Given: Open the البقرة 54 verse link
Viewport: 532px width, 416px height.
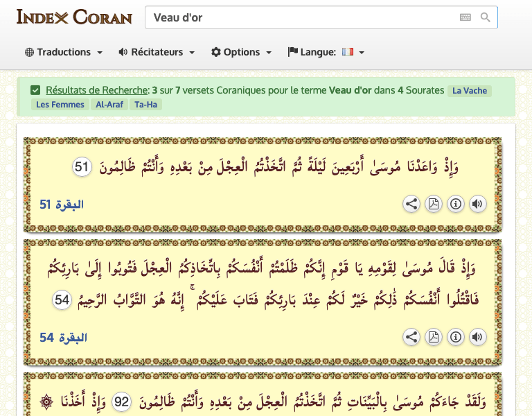Looking at the screenshot, I should 64,338.
